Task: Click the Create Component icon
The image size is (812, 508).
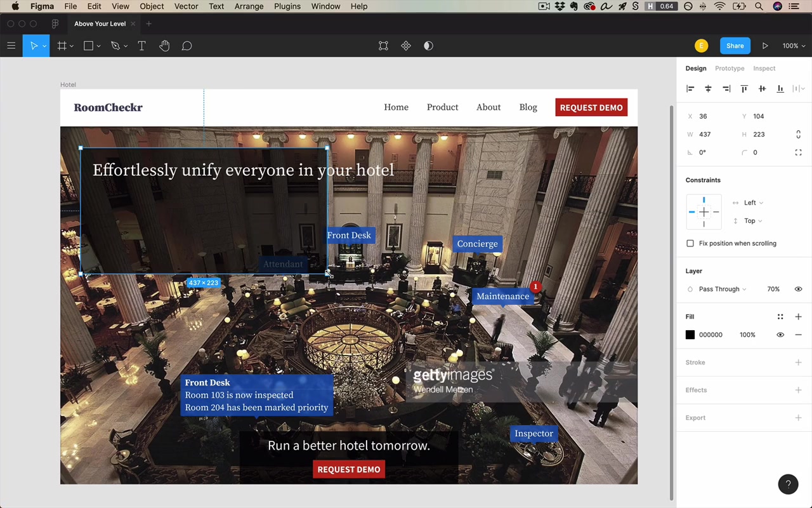Action: 406,46
